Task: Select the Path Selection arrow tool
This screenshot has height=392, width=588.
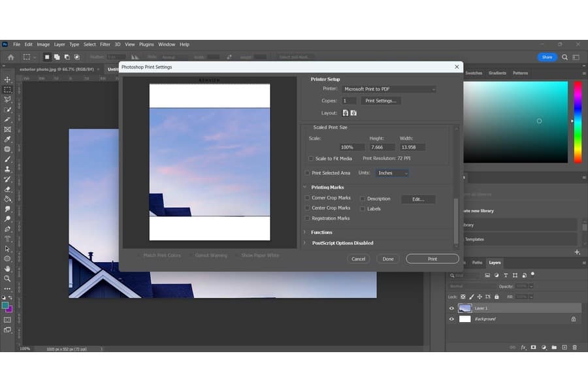Action: point(7,249)
